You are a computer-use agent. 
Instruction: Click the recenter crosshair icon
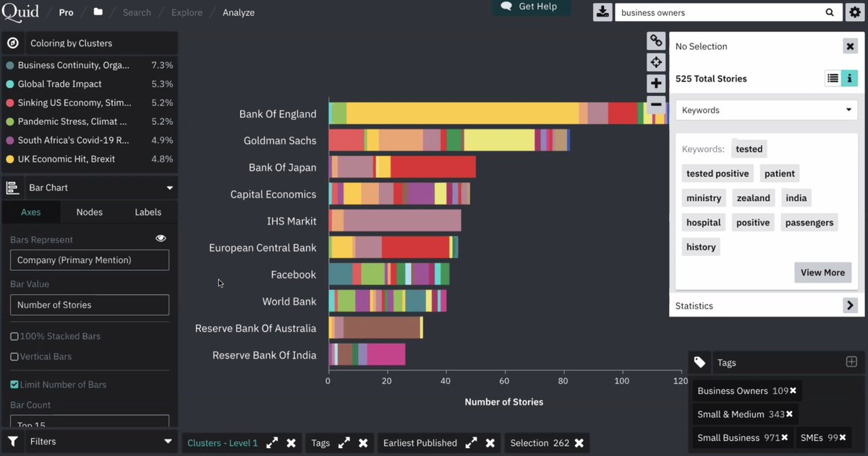656,62
